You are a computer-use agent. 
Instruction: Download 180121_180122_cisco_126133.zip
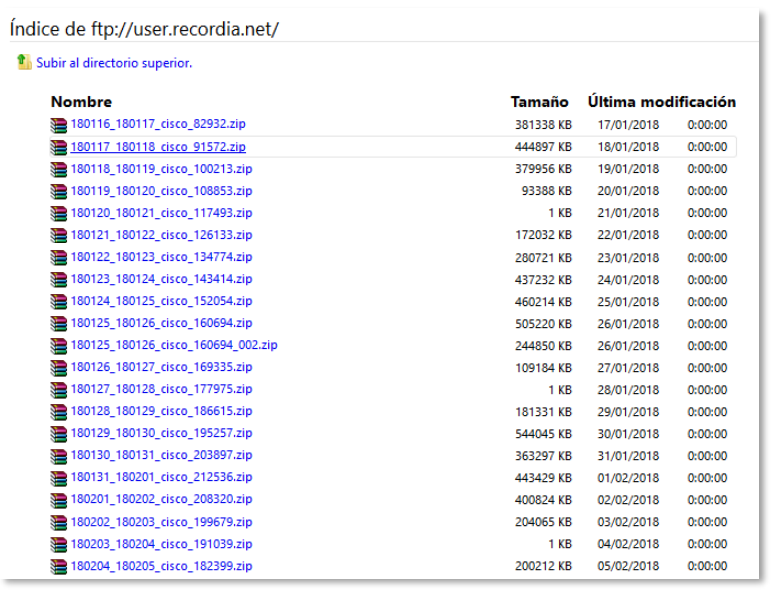pos(161,235)
